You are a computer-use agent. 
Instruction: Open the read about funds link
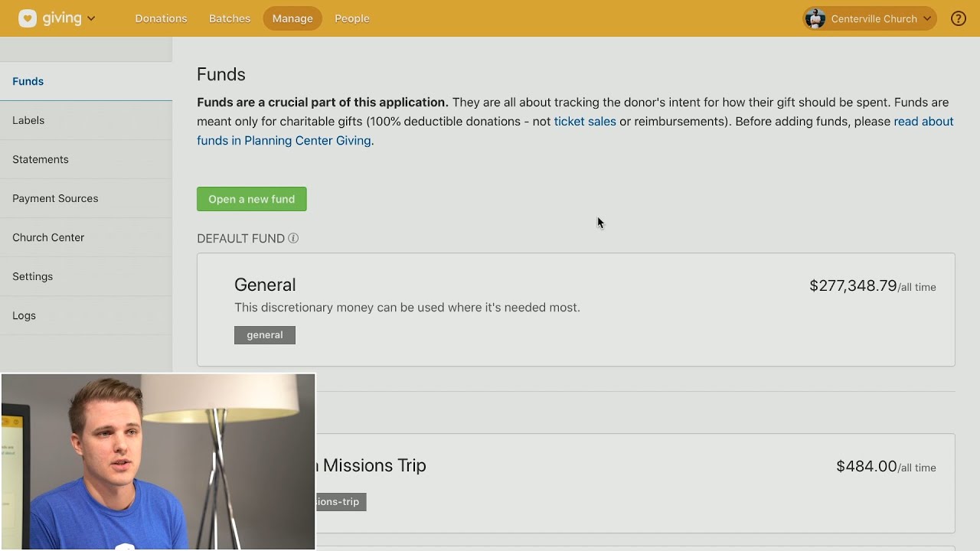coord(923,122)
